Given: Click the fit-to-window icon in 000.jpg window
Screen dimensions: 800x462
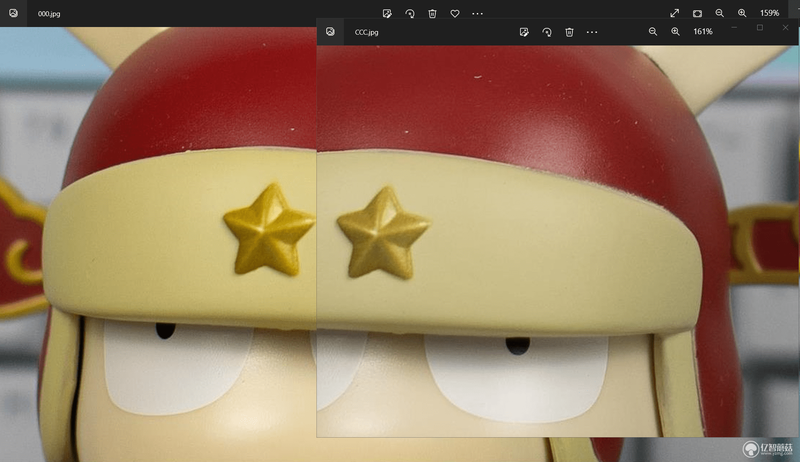Looking at the screenshot, I should pyautogui.click(x=697, y=13).
